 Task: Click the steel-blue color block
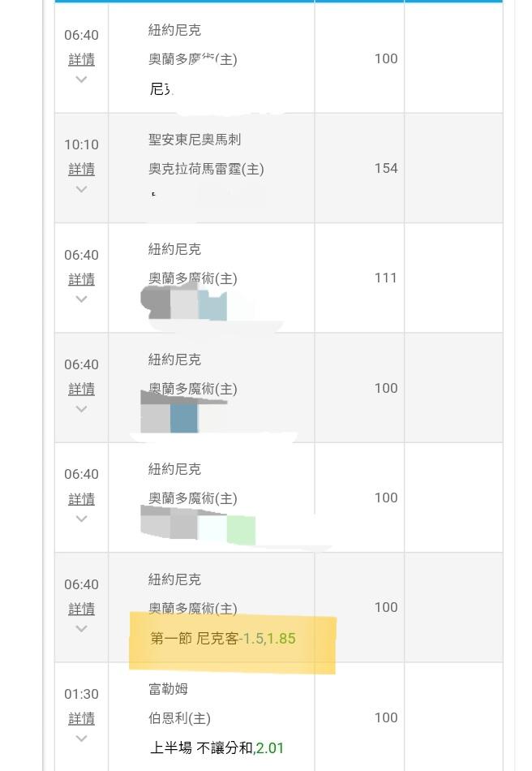184,418
